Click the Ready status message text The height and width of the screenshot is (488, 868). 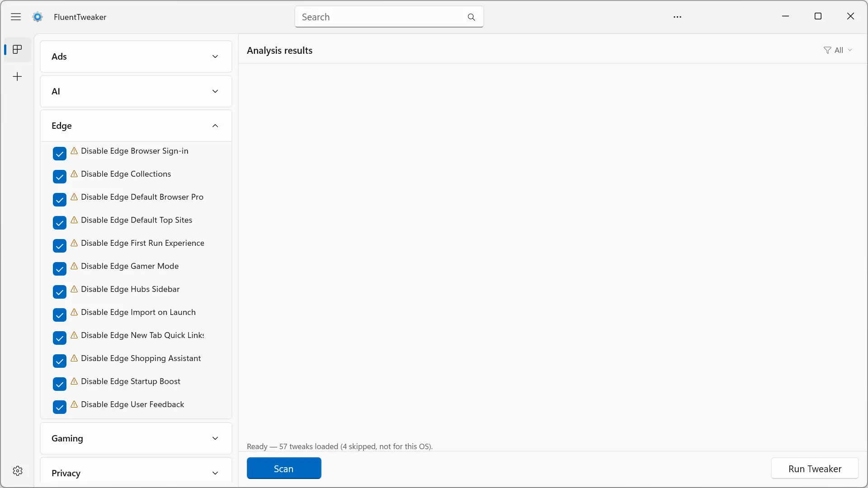340,446
